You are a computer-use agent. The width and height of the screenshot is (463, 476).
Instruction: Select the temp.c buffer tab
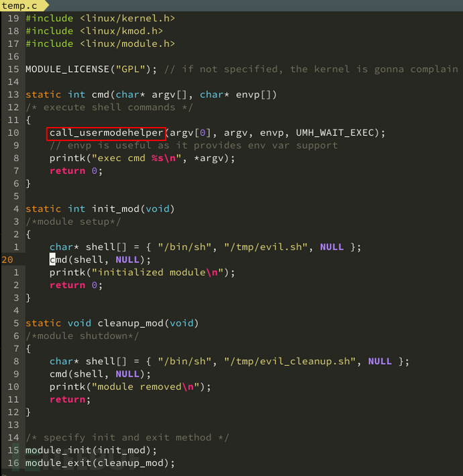22,5
